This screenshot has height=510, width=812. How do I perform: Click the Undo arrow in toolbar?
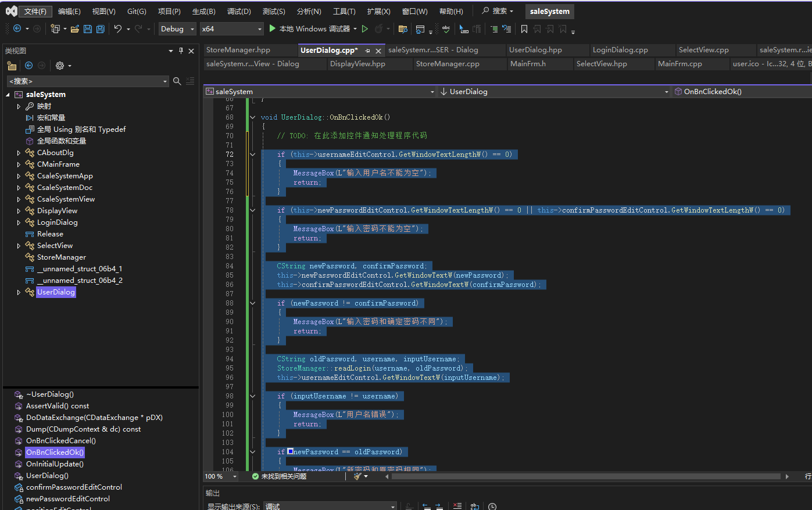[x=118, y=29]
